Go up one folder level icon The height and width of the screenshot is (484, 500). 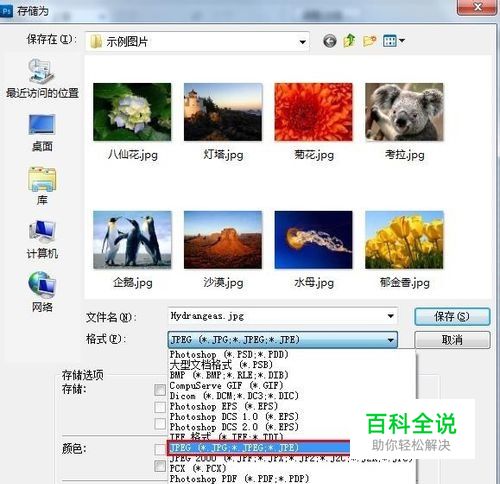[349, 41]
